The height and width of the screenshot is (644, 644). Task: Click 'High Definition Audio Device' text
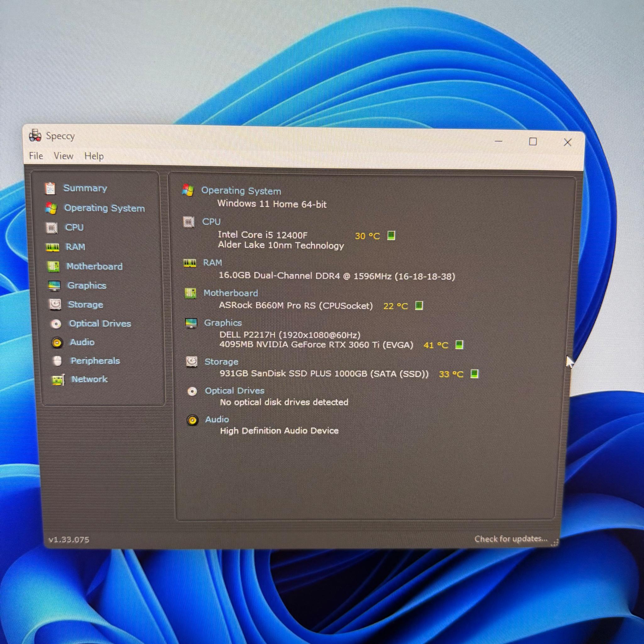tap(279, 431)
